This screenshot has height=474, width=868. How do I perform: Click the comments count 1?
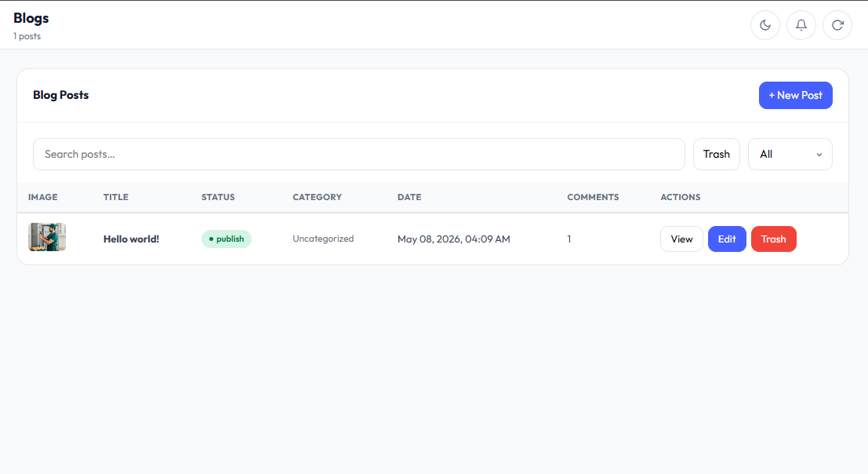pyautogui.click(x=568, y=239)
